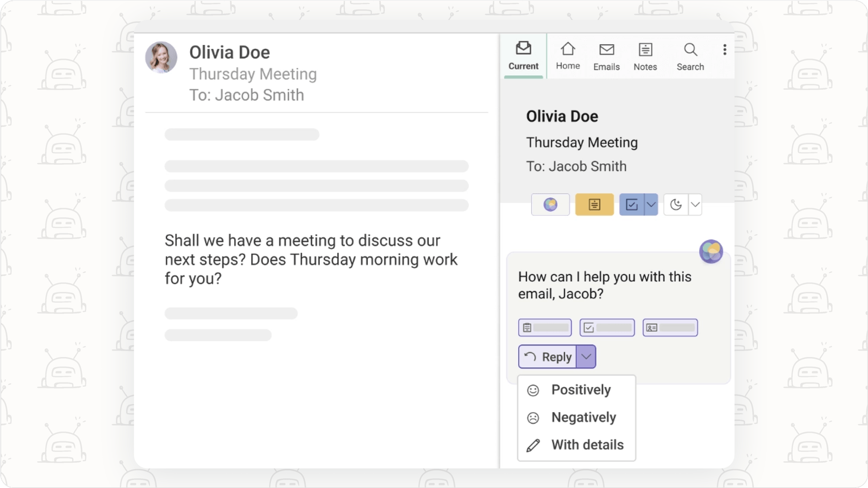Click the contact card suggestion chip
Screen dimensions: 868x488
point(670,327)
